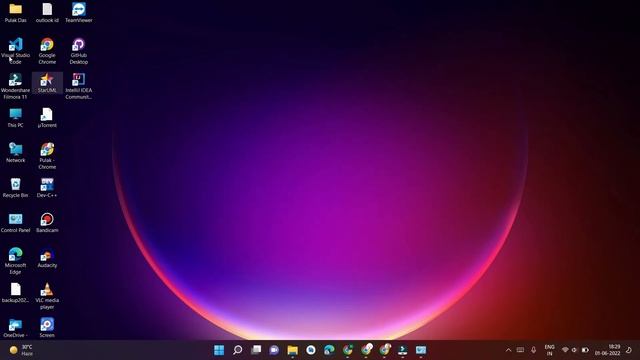The image size is (640, 360).
Task: Select the Microsoft Edge desktop shortcut
Action: coord(16,261)
